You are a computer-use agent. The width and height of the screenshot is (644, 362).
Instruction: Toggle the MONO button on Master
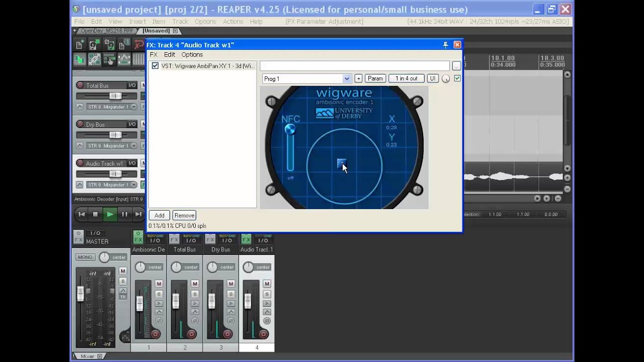tap(85, 257)
